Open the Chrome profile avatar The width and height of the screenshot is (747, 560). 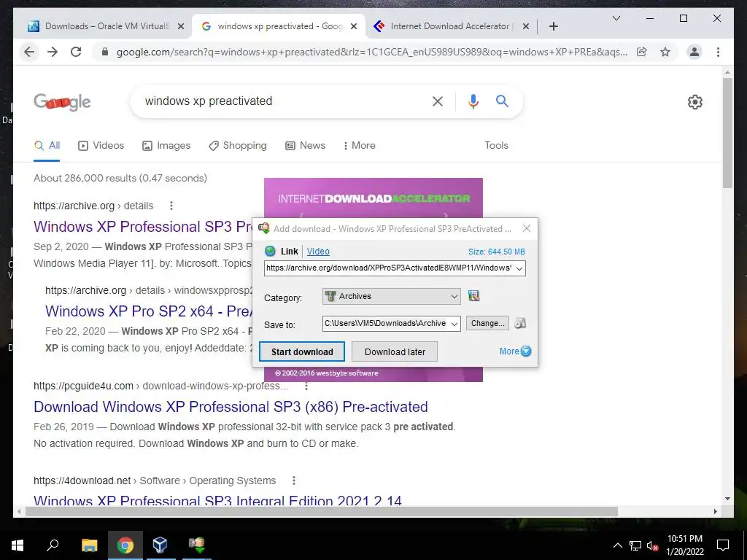694,52
